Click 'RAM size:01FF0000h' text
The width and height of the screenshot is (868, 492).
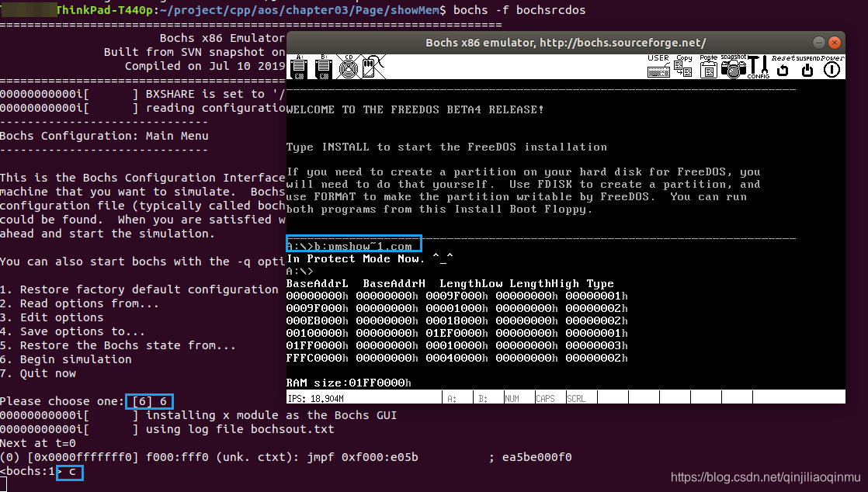[x=349, y=383]
